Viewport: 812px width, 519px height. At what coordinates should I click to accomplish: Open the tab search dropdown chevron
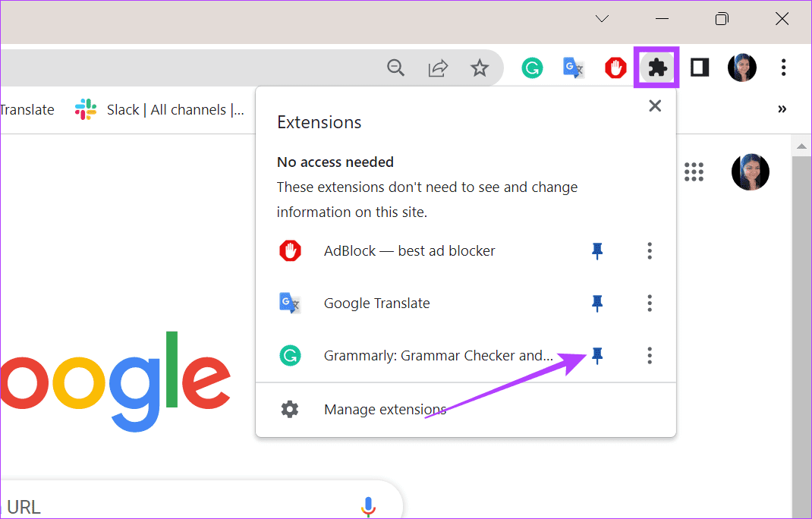[x=602, y=19]
